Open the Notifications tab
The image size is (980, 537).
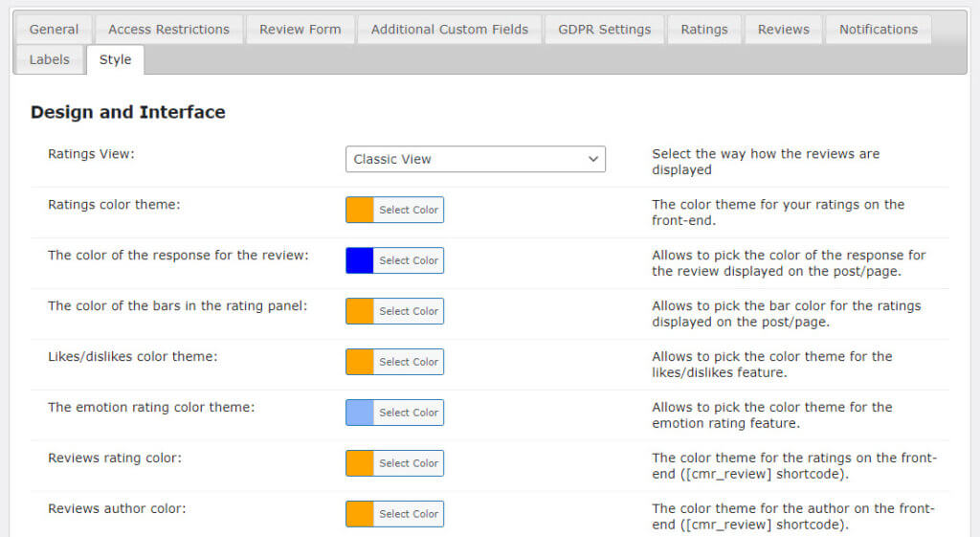point(879,30)
